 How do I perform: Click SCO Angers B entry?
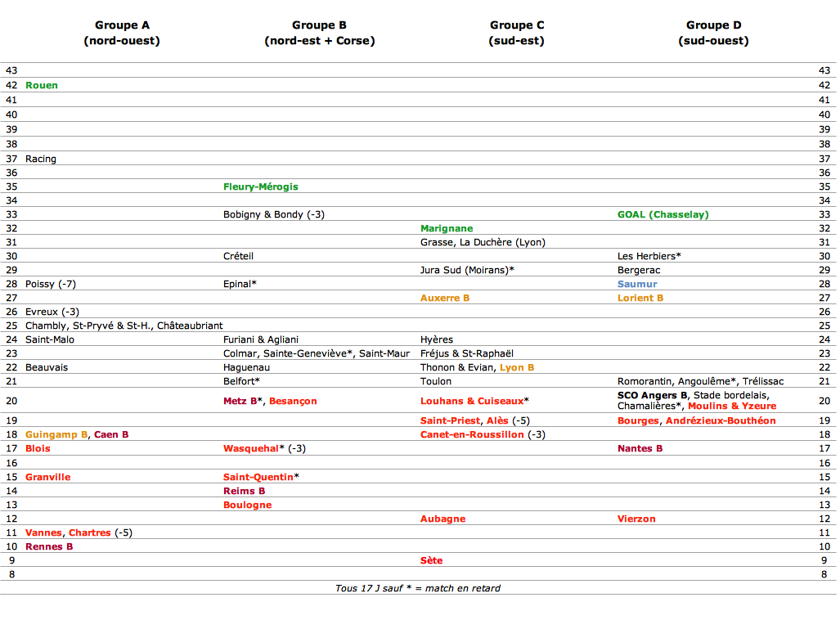click(652, 395)
